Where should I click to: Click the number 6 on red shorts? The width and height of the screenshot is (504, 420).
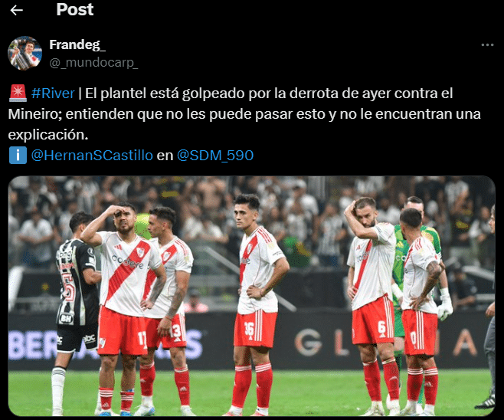tap(381, 328)
